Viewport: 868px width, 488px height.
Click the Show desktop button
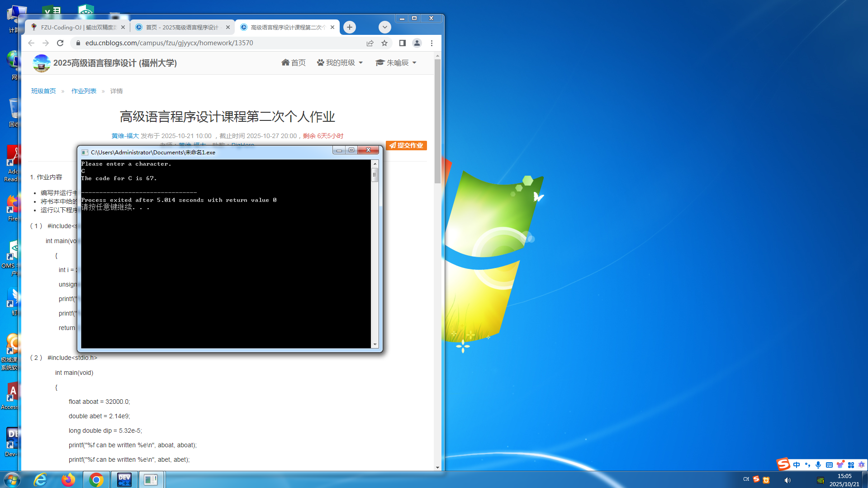pos(865,480)
